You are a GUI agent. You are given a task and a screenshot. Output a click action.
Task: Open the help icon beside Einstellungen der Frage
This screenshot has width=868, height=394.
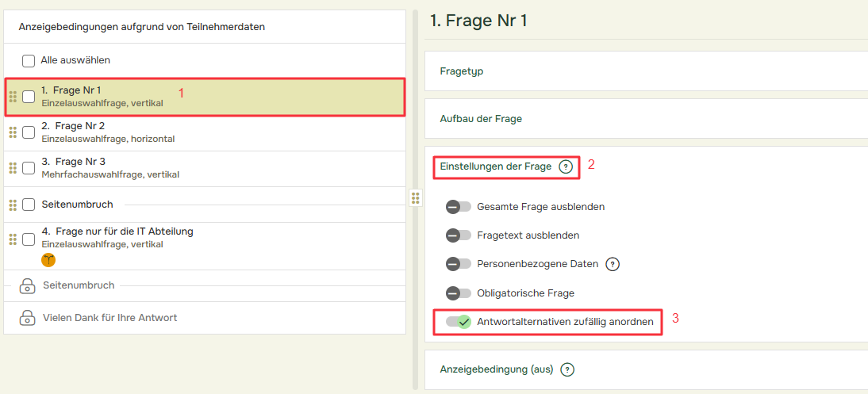click(x=565, y=166)
